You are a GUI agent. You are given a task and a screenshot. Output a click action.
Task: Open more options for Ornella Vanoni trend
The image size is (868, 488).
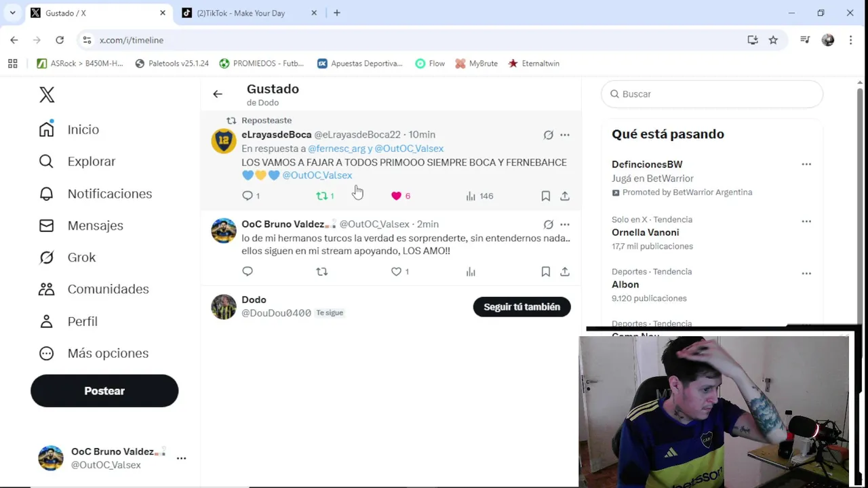point(806,222)
